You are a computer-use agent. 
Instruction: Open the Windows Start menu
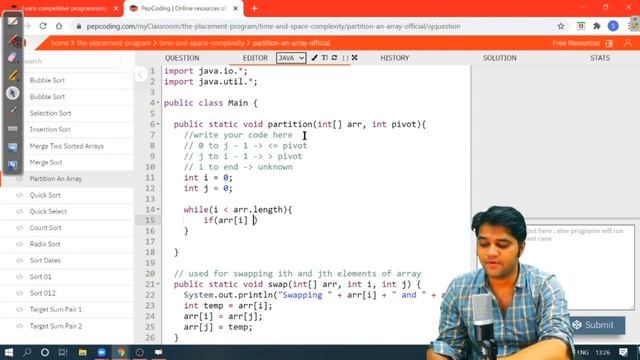[x=9, y=352]
